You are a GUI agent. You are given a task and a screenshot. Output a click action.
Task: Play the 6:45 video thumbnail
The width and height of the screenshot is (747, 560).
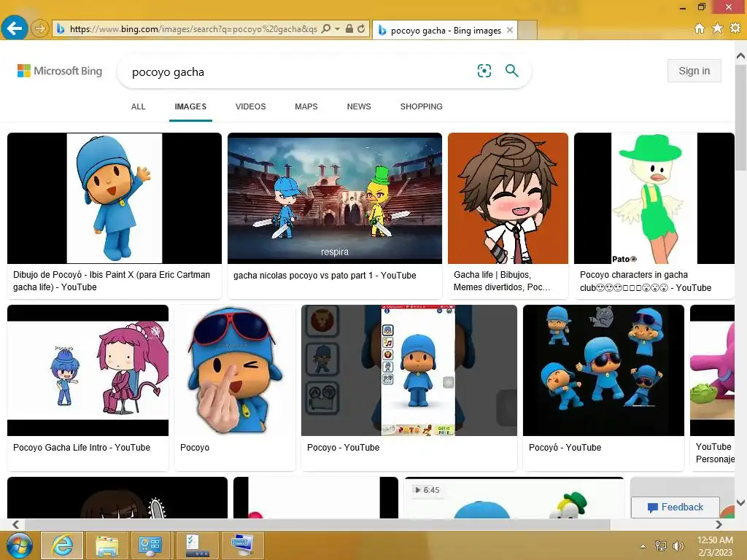514,497
